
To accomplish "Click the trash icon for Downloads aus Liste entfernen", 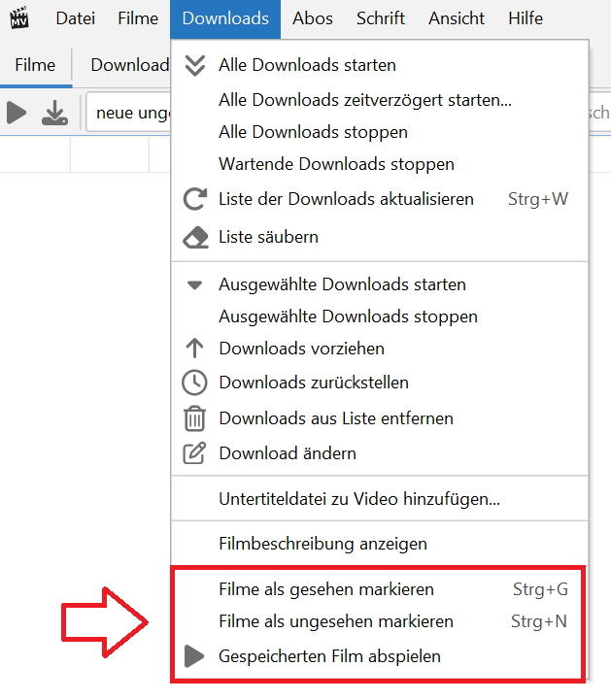I will point(195,418).
